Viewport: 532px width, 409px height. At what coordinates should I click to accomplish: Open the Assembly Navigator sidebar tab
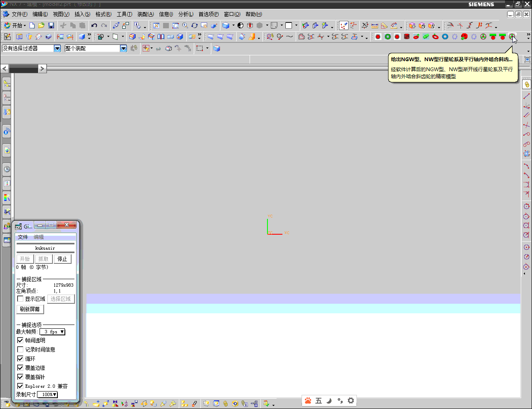pos(7,84)
